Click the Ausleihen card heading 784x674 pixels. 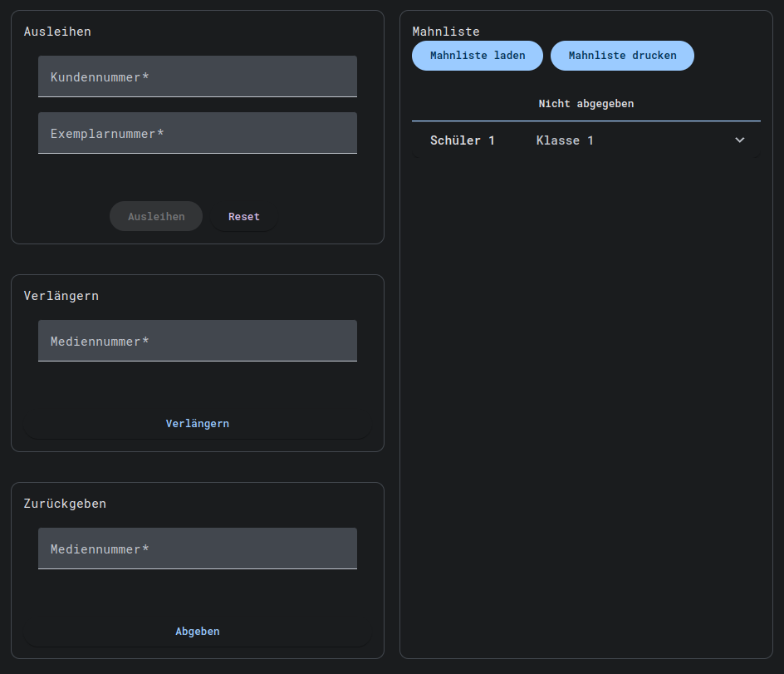(57, 32)
